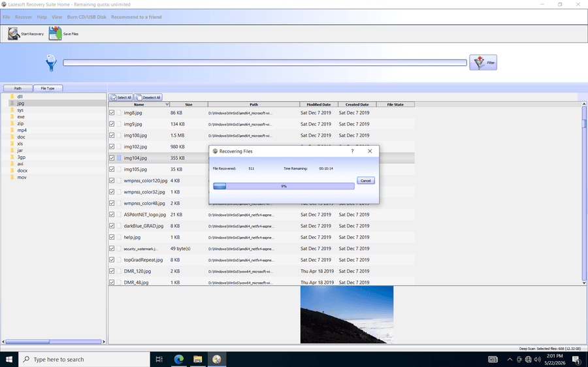Select the jpg folder in tree
Screen dimensions: 588x367
pos(21,103)
